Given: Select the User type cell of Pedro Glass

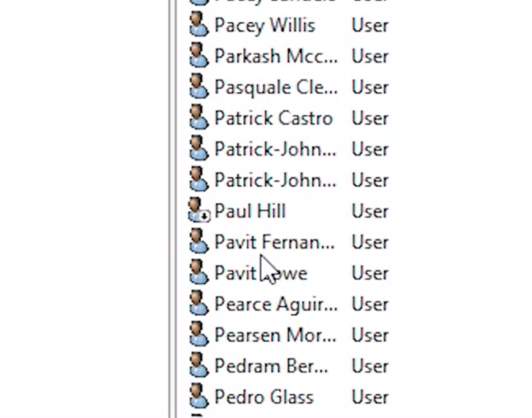Looking at the screenshot, I should click(370, 398).
